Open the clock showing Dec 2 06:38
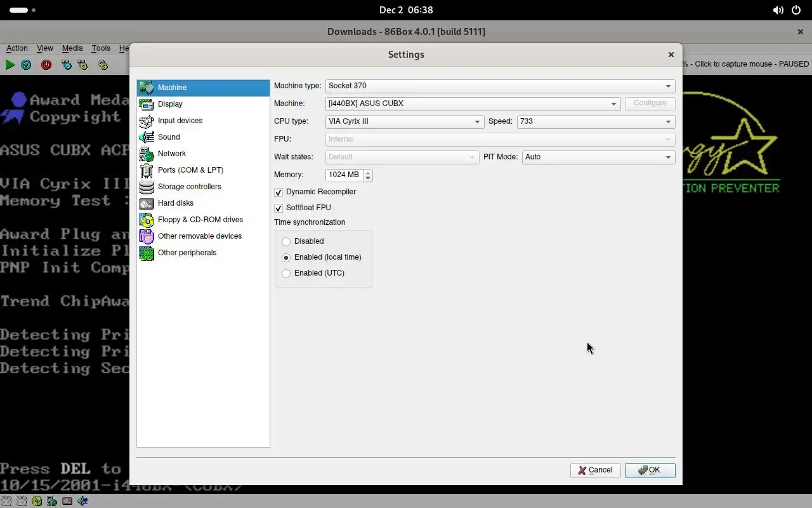 coord(406,10)
